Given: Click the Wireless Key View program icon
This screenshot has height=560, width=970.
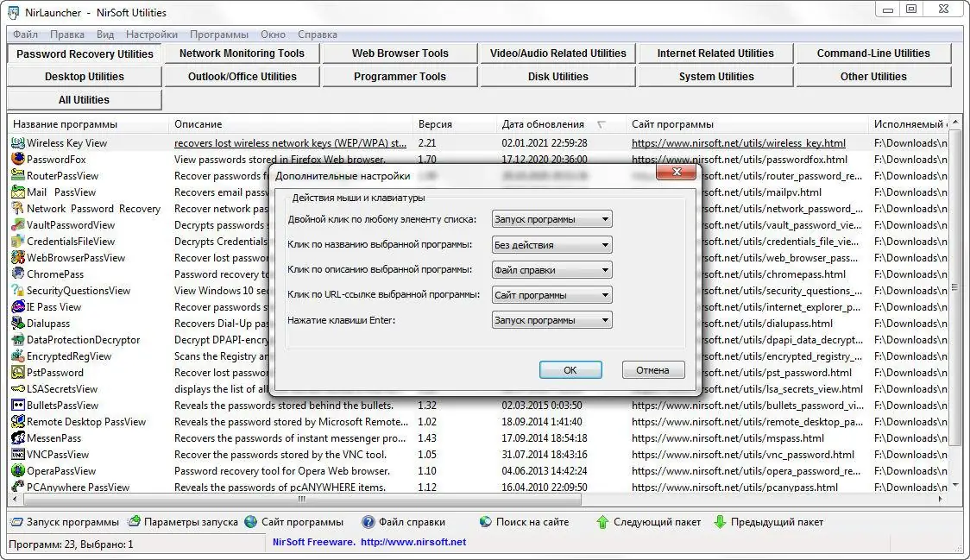Looking at the screenshot, I should (x=17, y=142).
